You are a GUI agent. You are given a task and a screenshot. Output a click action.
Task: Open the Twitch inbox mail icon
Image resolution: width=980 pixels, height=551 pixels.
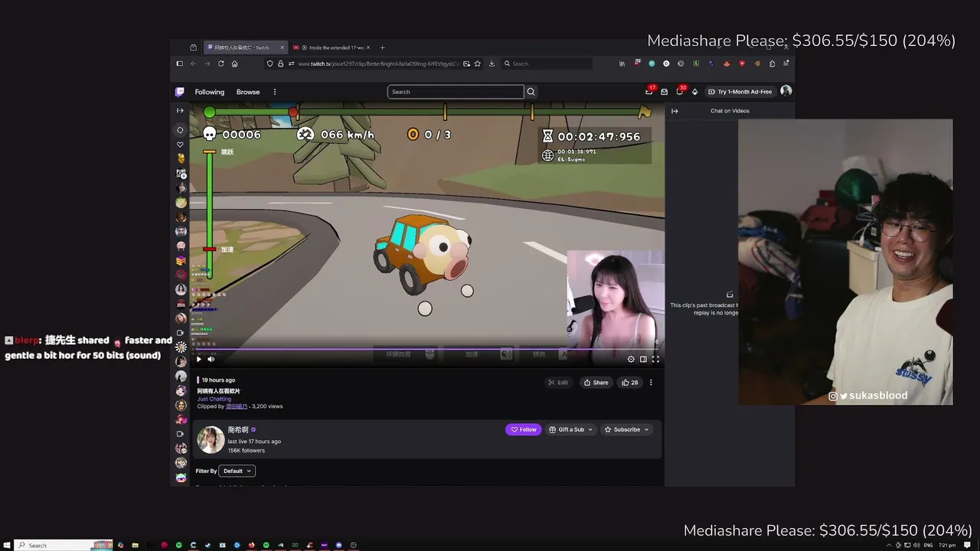tap(665, 92)
